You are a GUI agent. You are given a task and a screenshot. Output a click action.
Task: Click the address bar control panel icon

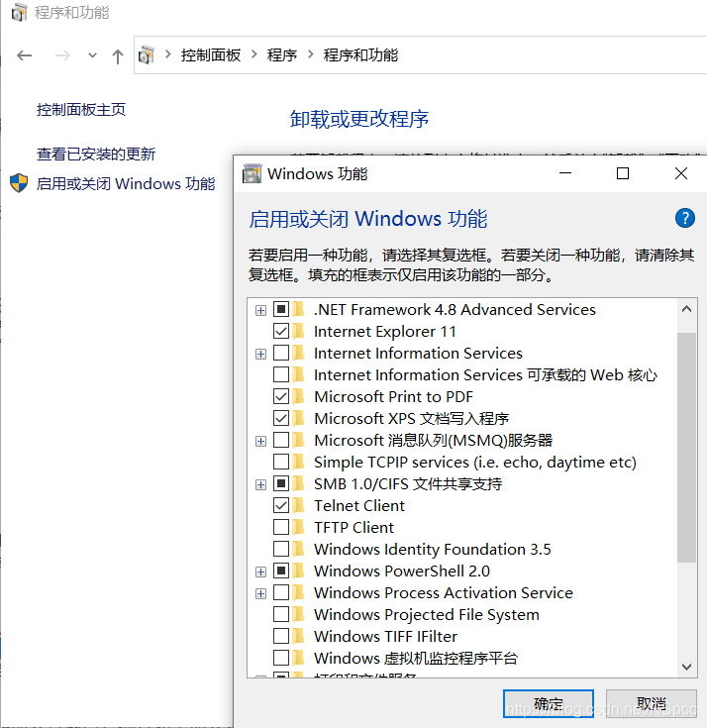pos(147,55)
